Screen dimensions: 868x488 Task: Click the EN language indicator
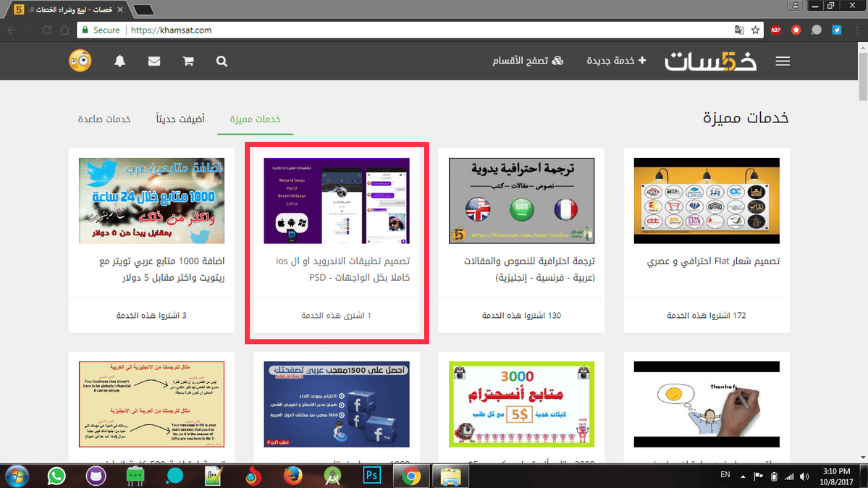click(x=725, y=475)
